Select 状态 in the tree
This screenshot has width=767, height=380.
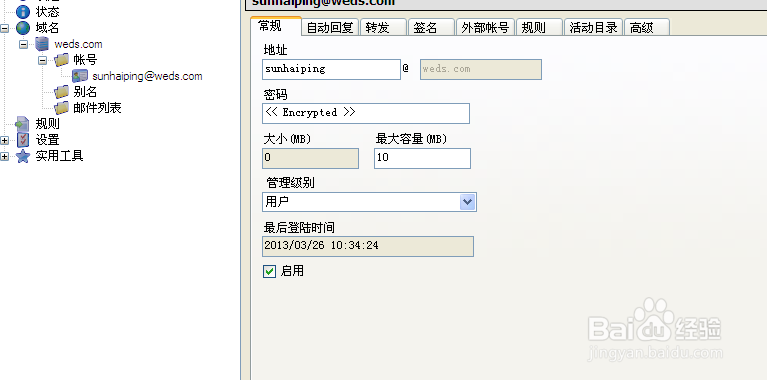tap(47, 12)
